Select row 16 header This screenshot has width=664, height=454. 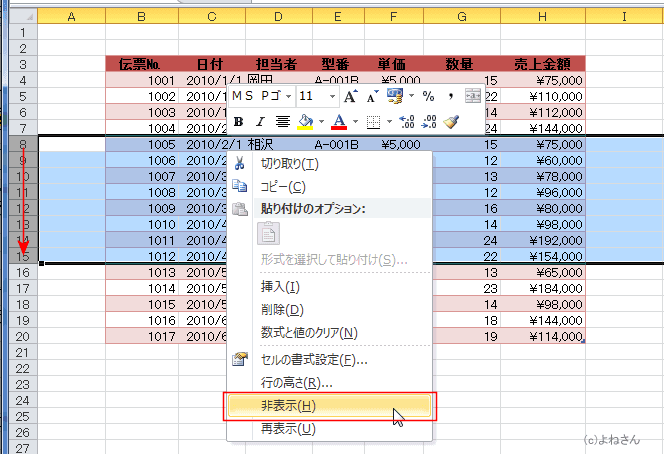tap(23, 272)
